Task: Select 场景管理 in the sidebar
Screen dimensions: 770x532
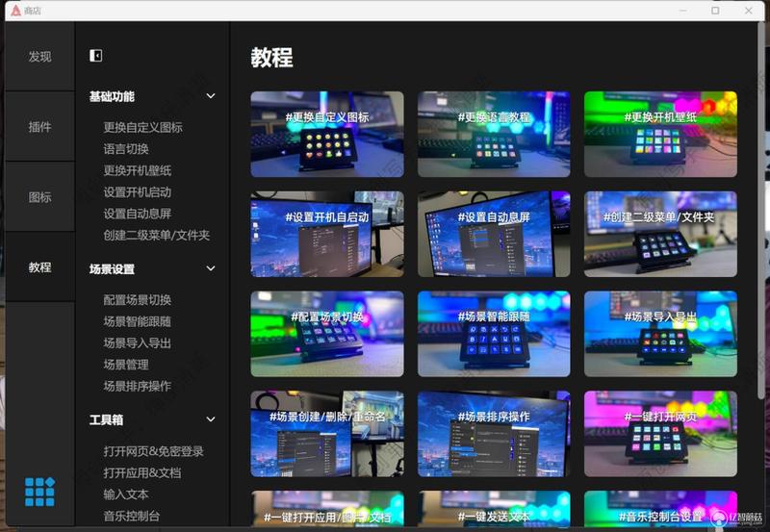Action: click(x=126, y=365)
